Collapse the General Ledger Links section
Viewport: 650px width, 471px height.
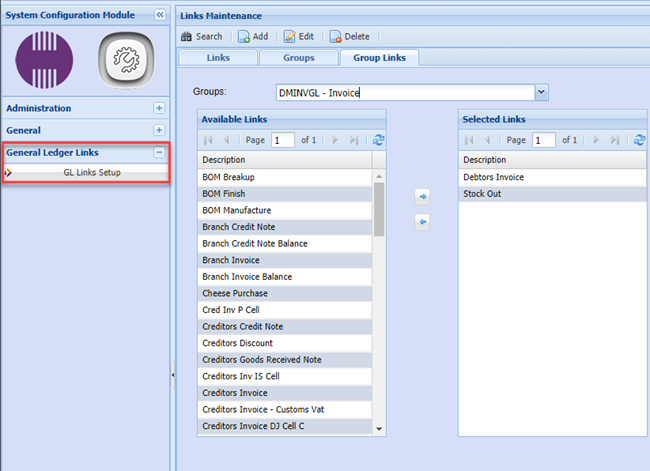[158, 153]
